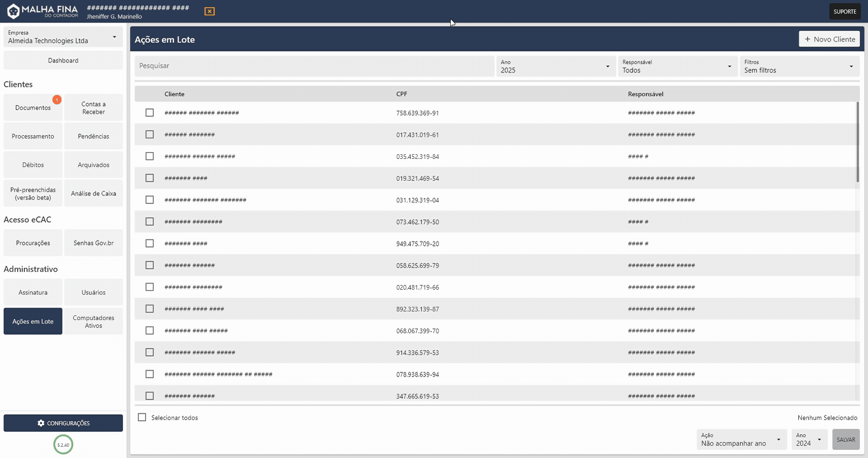Click the Malha Fina do Contador logo
Viewport: 868px width, 458px height.
click(x=41, y=11)
